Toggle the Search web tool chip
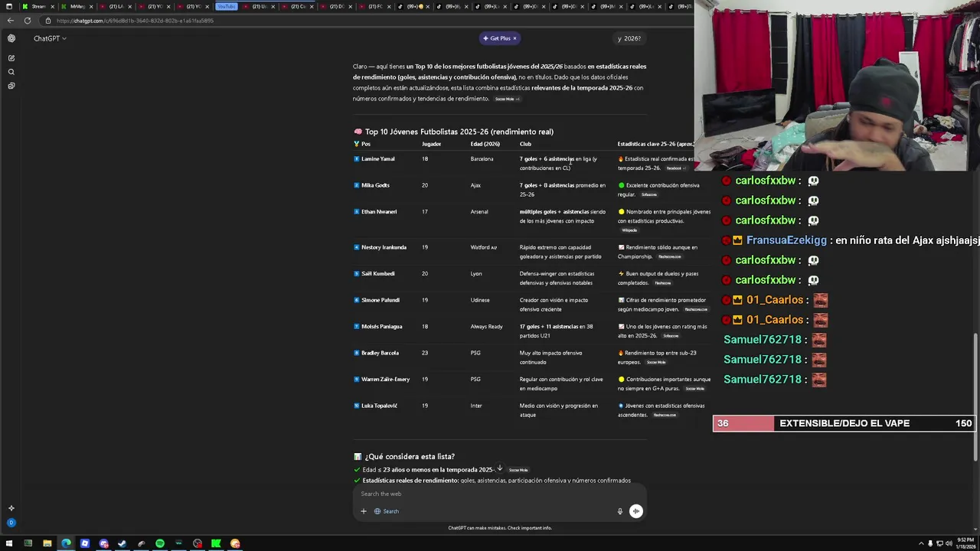The height and width of the screenshot is (551, 980). pyautogui.click(x=387, y=511)
